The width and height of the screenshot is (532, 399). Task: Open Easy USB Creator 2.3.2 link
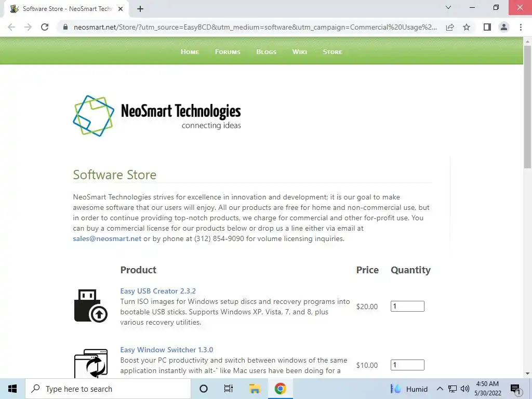click(158, 291)
